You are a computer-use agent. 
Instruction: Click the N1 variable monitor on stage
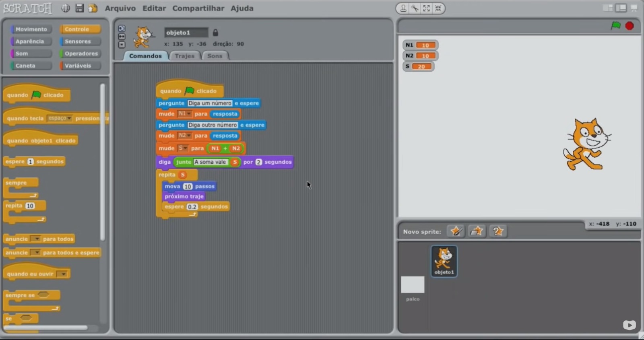click(420, 45)
